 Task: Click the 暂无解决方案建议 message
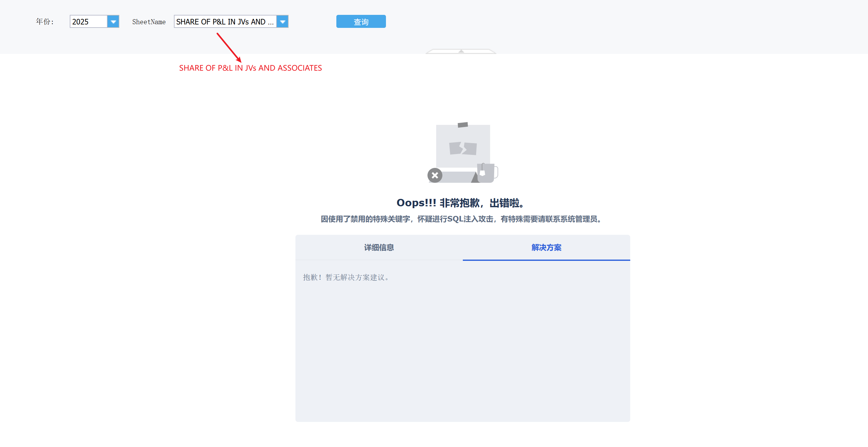[x=346, y=277]
